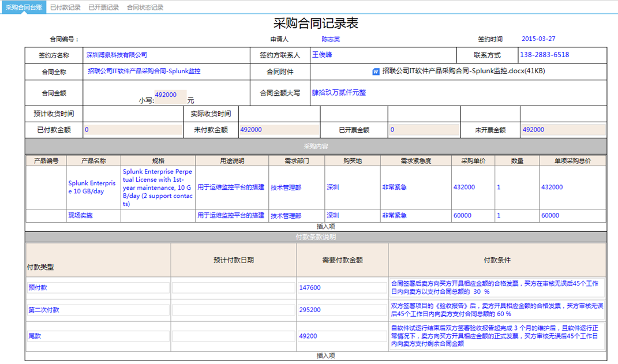Click 插入项 below the purchase content table
Screen dimensions: 618x364
click(325, 227)
